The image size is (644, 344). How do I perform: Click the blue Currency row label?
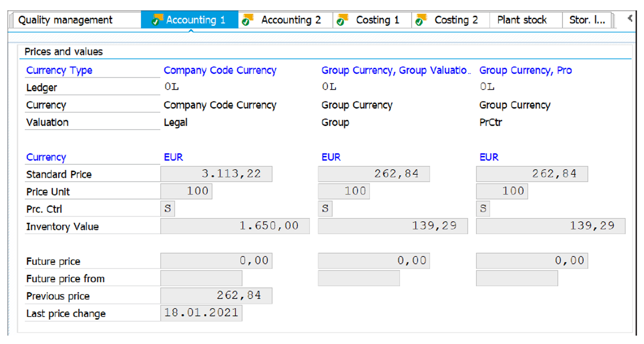[46, 157]
